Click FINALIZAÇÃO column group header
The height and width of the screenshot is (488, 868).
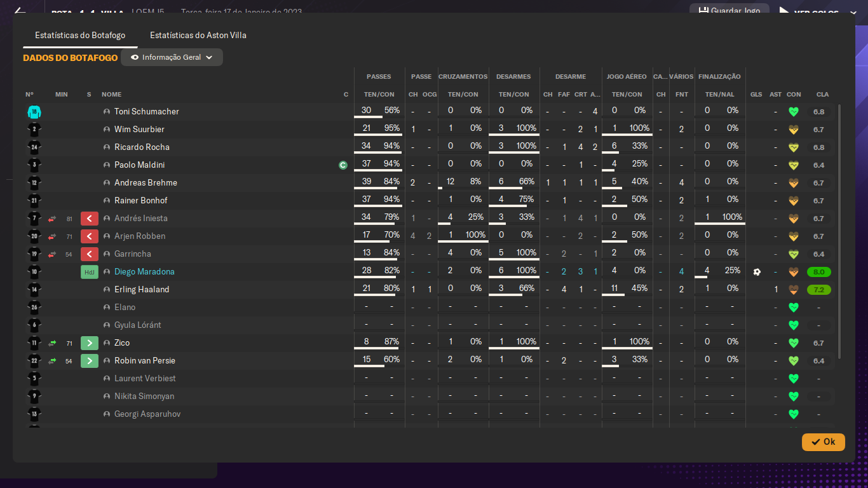pyautogui.click(x=719, y=77)
